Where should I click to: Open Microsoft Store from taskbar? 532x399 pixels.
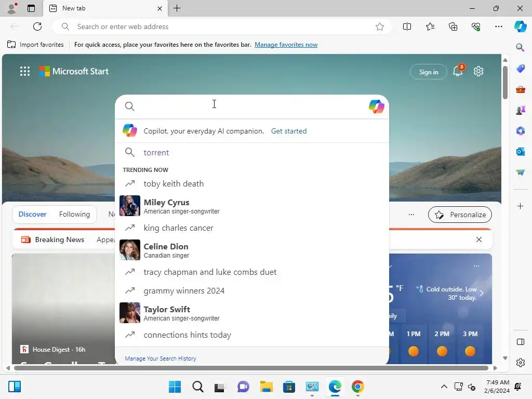point(289,387)
